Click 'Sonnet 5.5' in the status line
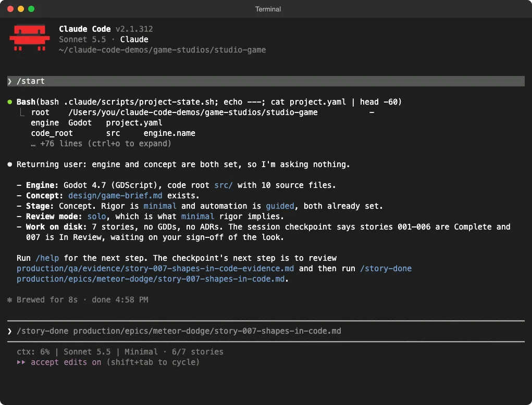Image resolution: width=532 pixels, height=405 pixels. tap(87, 352)
